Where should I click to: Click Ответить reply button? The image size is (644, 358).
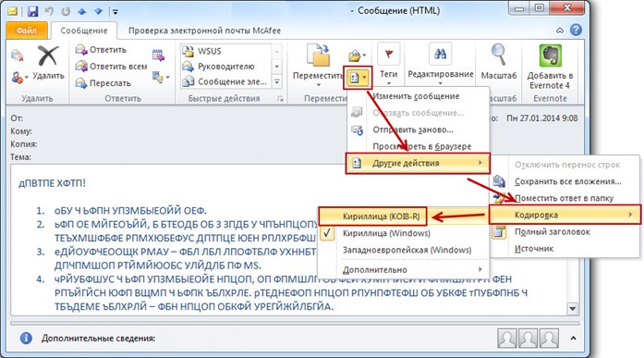(102, 50)
